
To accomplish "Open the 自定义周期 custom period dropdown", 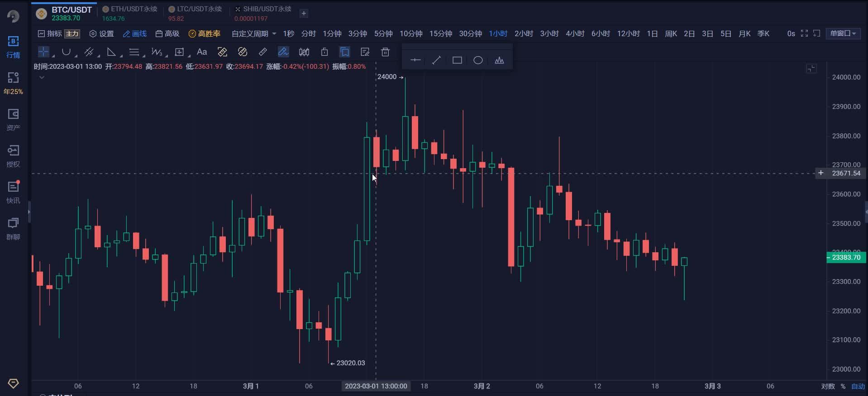I will (253, 33).
